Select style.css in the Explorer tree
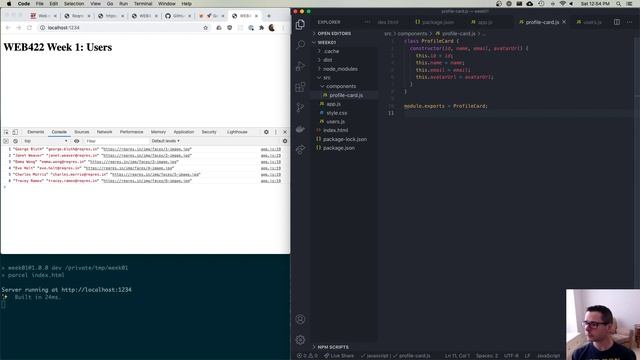640x360 pixels. 336,113
